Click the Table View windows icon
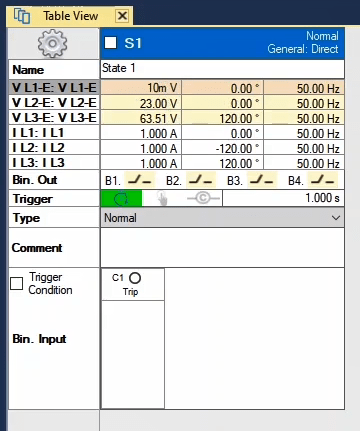360x431 pixels. (22, 16)
